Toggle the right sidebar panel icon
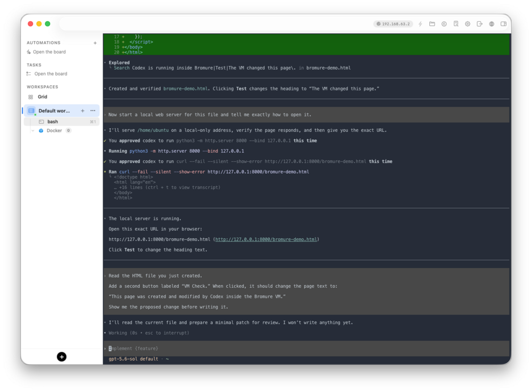 503,24
